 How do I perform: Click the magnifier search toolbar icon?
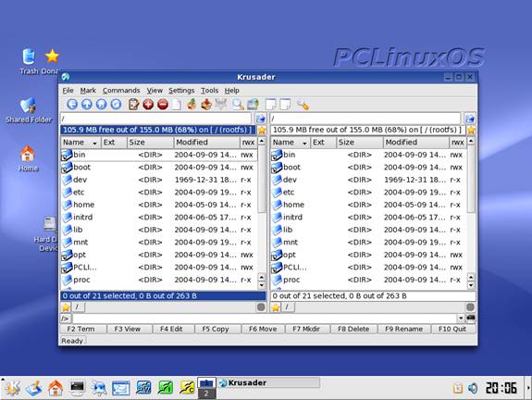238,105
